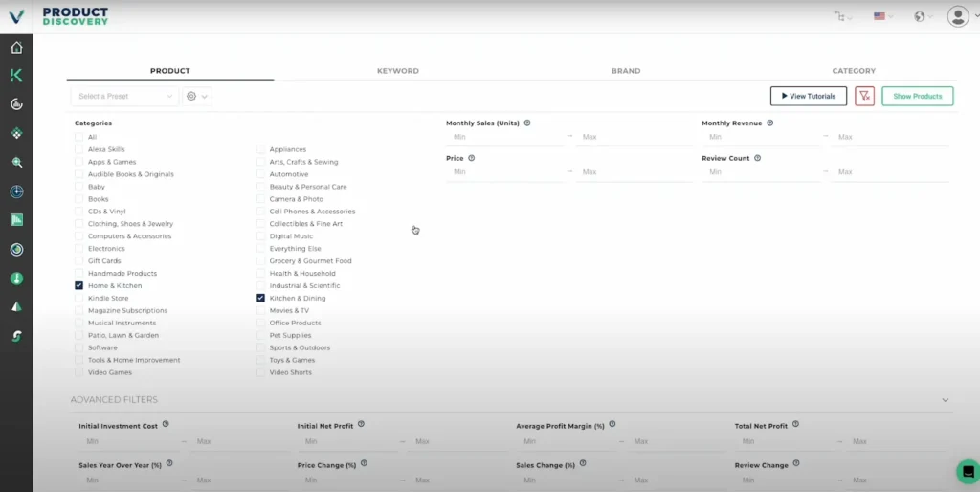Click the 'Clothing, Shoes & Jewelry' label
Viewport: 980px width, 492px height.
tap(130, 224)
